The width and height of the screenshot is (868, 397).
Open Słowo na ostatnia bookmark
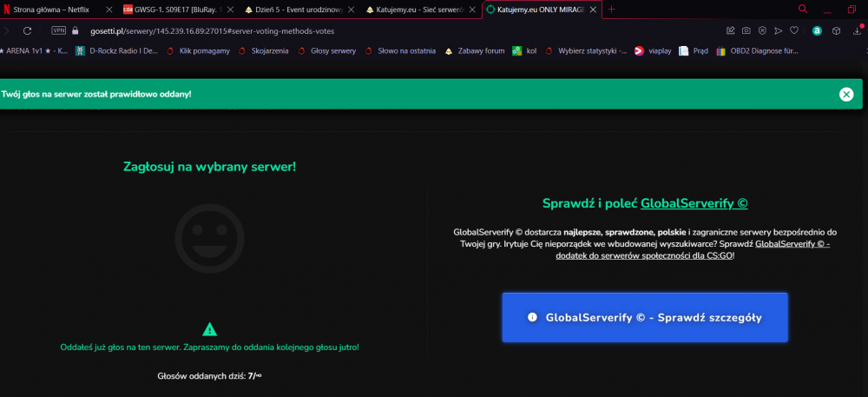399,51
